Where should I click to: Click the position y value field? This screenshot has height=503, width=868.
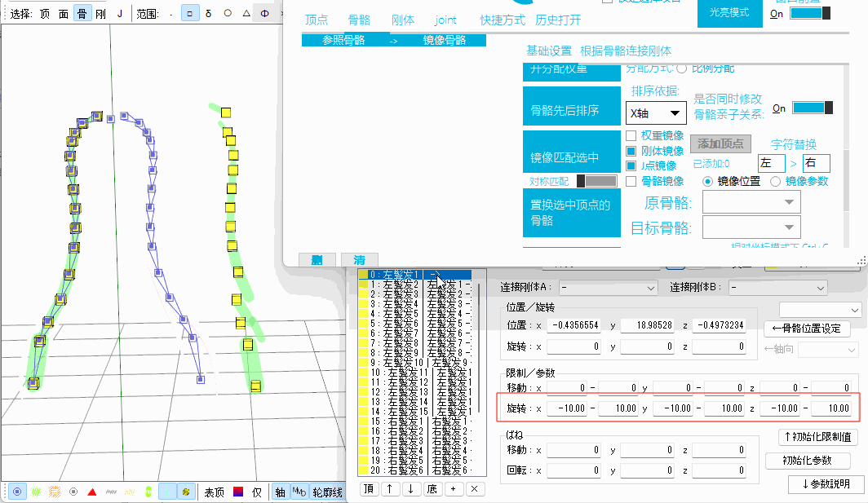648,325
